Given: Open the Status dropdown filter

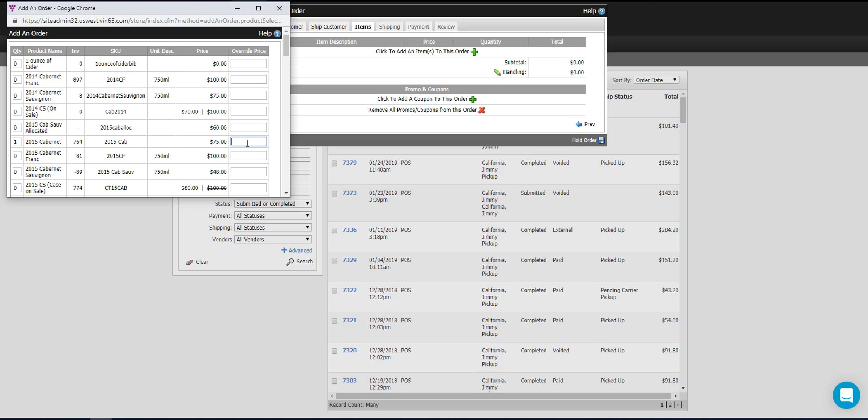Looking at the screenshot, I should 273,204.
